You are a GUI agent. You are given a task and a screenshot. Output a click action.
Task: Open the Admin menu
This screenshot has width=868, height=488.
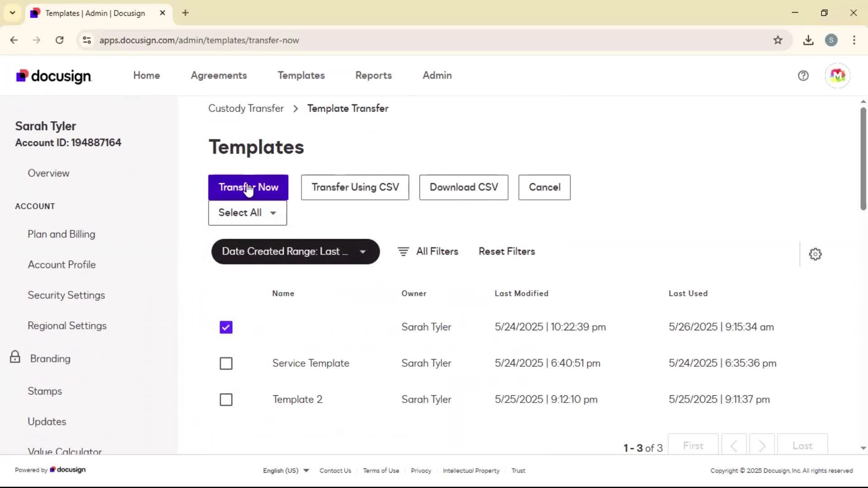pyautogui.click(x=437, y=75)
